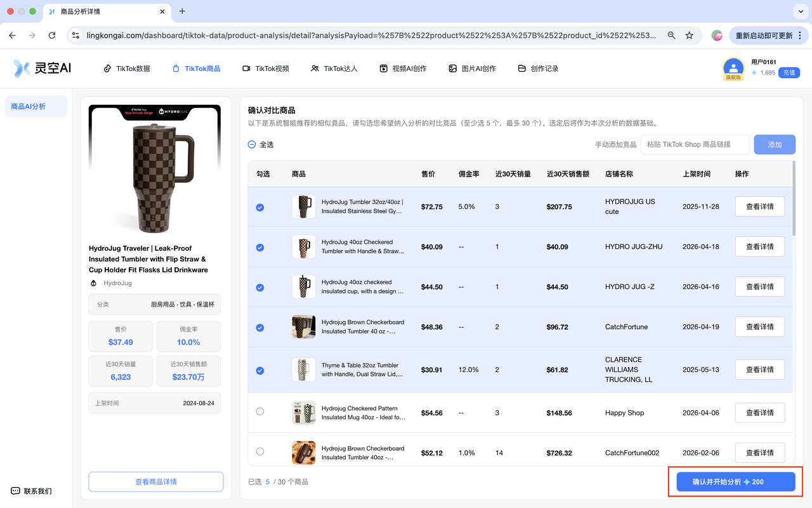Open site info icon in address bar
The image size is (812, 508).
75,36
